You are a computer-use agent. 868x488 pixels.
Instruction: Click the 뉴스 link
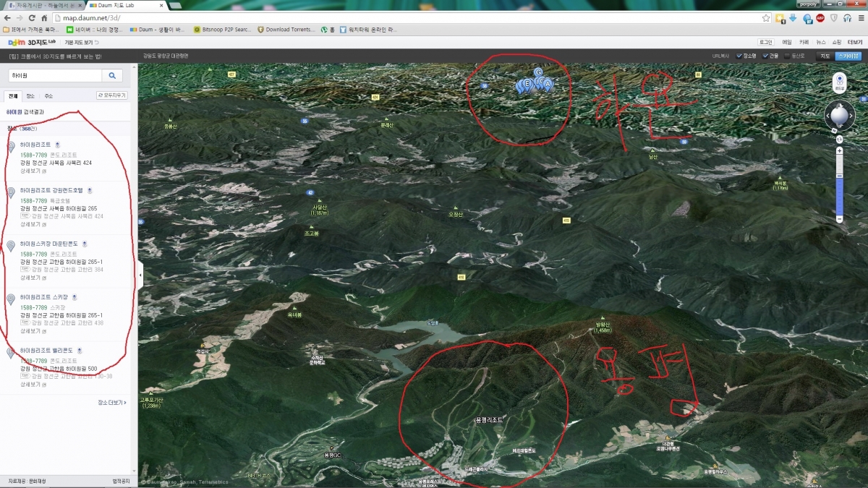pos(821,43)
